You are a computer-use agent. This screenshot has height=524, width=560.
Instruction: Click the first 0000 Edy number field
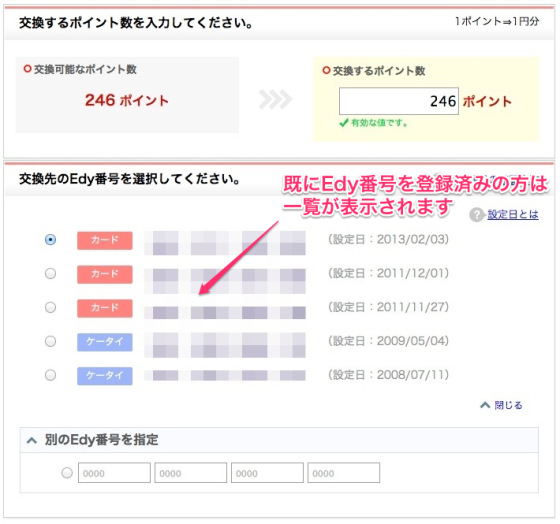click(114, 473)
